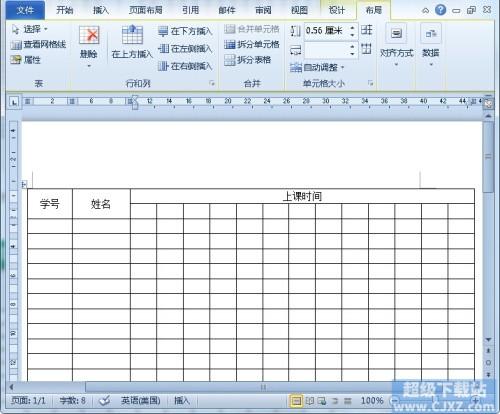
Task: Click Insert Above (在上方插入) icon
Action: tap(132, 35)
